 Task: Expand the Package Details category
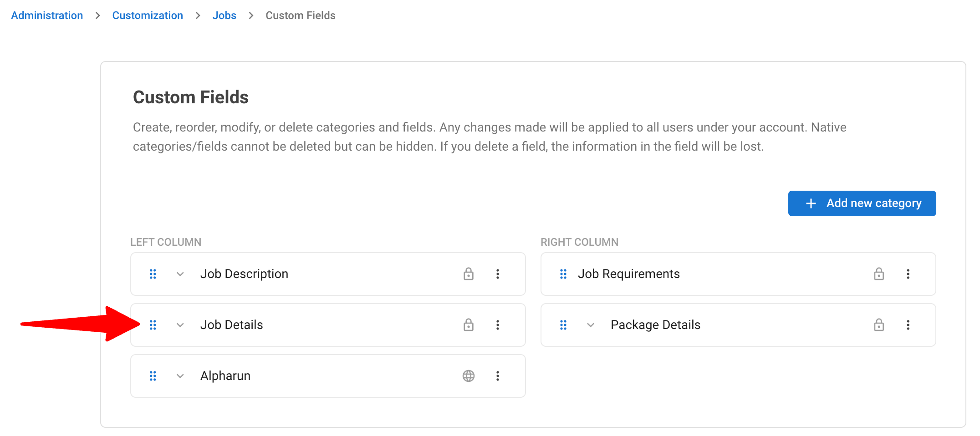pos(591,325)
